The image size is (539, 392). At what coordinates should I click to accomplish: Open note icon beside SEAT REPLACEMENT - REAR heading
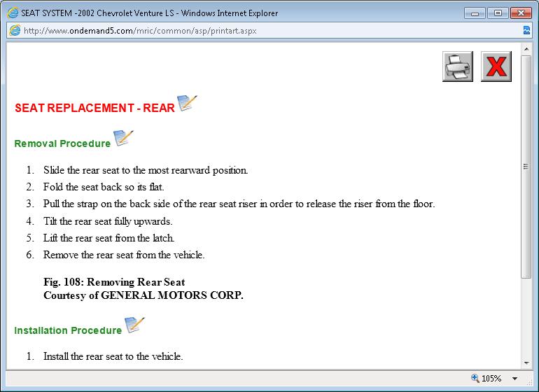click(187, 103)
